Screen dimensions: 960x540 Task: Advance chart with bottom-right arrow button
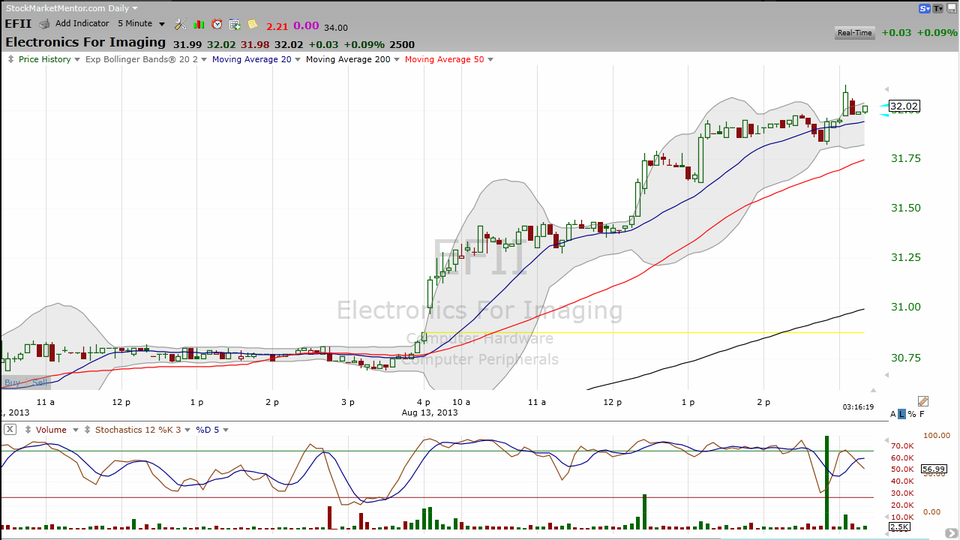coord(951,534)
